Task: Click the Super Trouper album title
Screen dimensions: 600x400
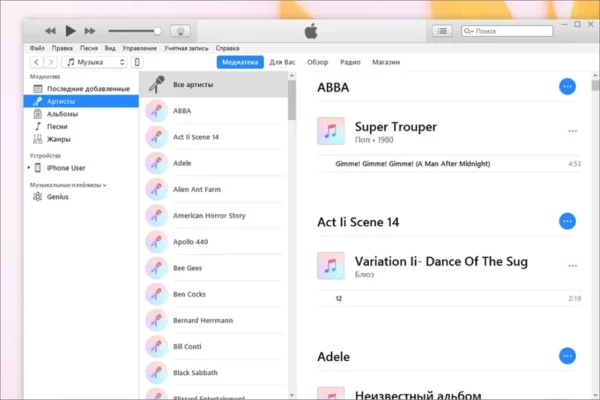Action: (396, 127)
